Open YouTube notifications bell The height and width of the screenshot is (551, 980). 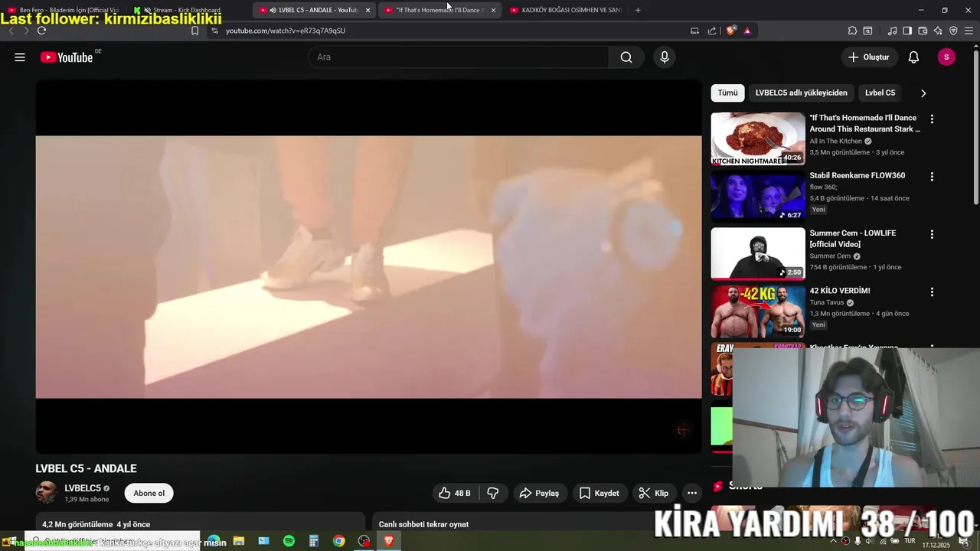[x=913, y=57]
